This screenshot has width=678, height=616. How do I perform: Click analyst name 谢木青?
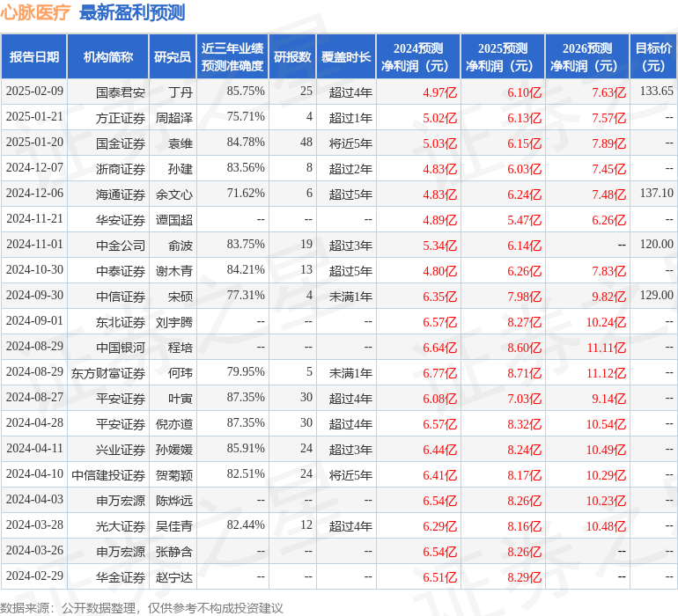tap(174, 271)
